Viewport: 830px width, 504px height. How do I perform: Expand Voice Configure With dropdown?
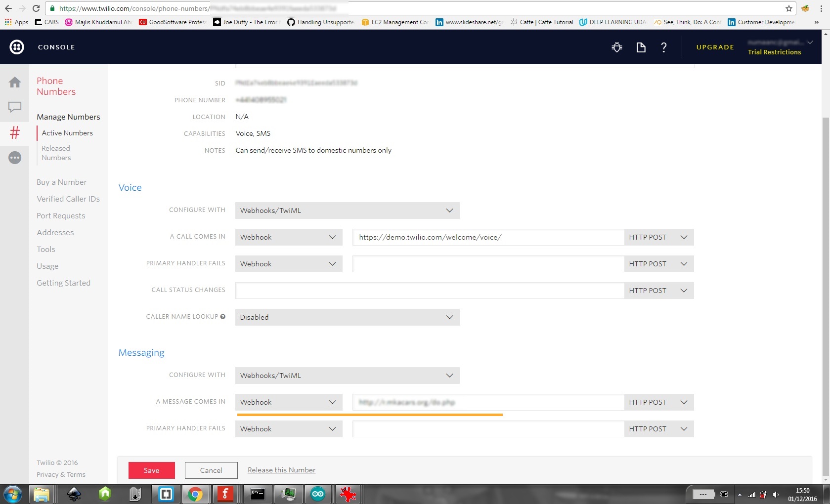pos(347,210)
